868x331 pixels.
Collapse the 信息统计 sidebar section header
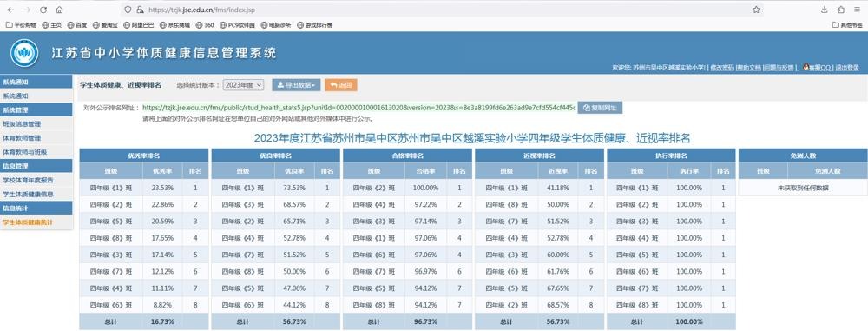click(36, 208)
